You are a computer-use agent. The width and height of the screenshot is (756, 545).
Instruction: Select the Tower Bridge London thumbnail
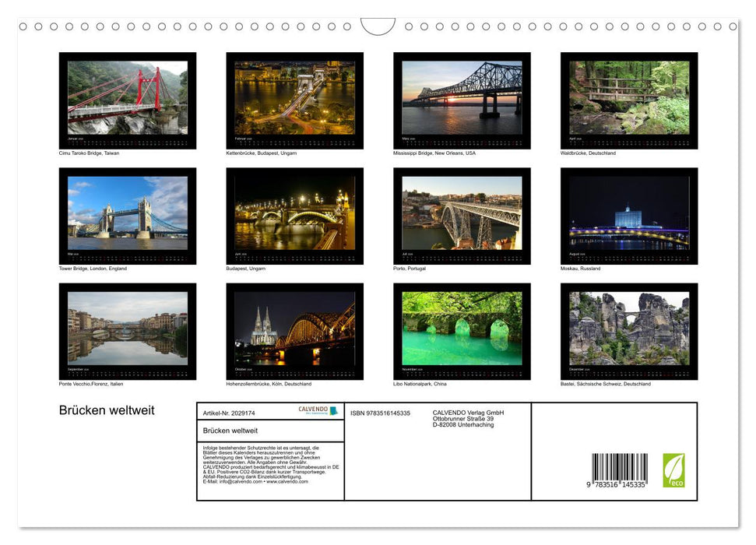pos(128,215)
